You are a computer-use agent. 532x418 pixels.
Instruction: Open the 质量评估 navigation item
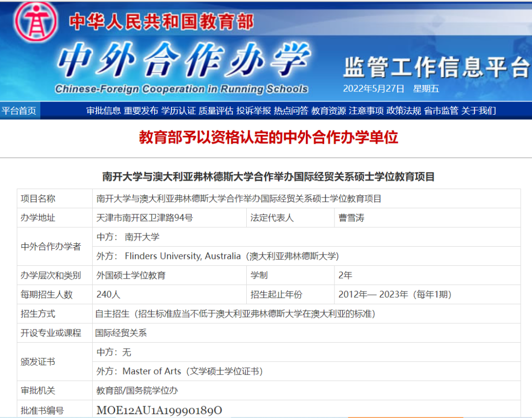[x=216, y=110]
